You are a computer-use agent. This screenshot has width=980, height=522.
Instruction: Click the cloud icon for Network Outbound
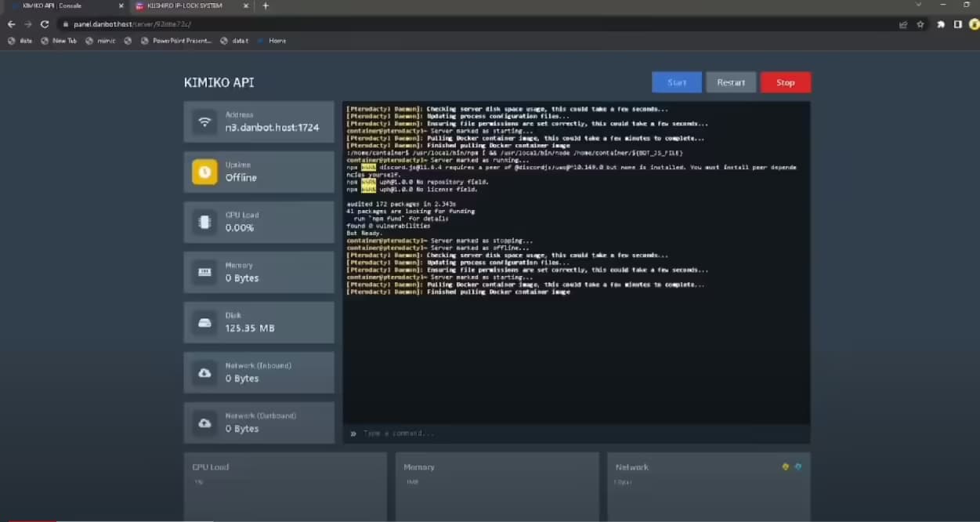pyautogui.click(x=204, y=422)
